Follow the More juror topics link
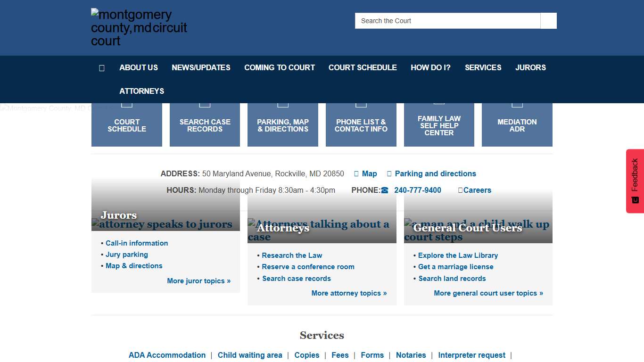The width and height of the screenshot is (644, 362). pyautogui.click(x=198, y=281)
